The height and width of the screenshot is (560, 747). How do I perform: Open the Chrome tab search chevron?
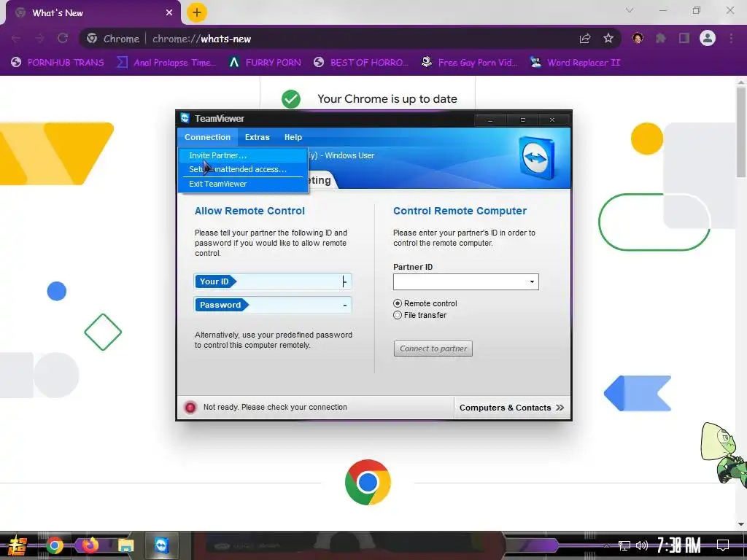pos(630,10)
